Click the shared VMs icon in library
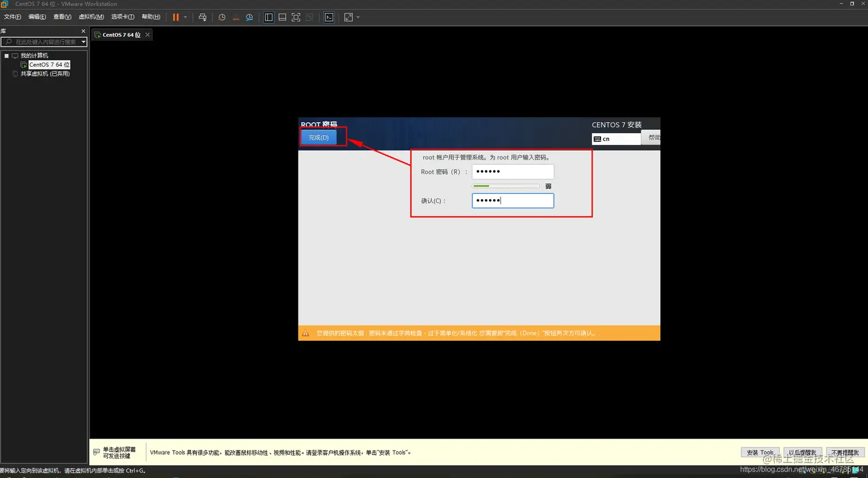 [x=15, y=73]
